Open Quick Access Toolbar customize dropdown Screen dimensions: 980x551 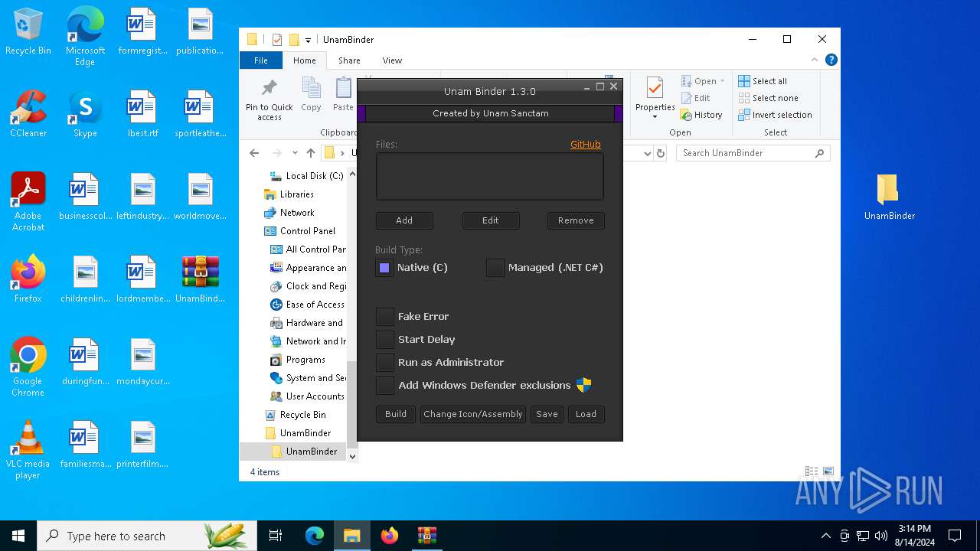[308, 40]
